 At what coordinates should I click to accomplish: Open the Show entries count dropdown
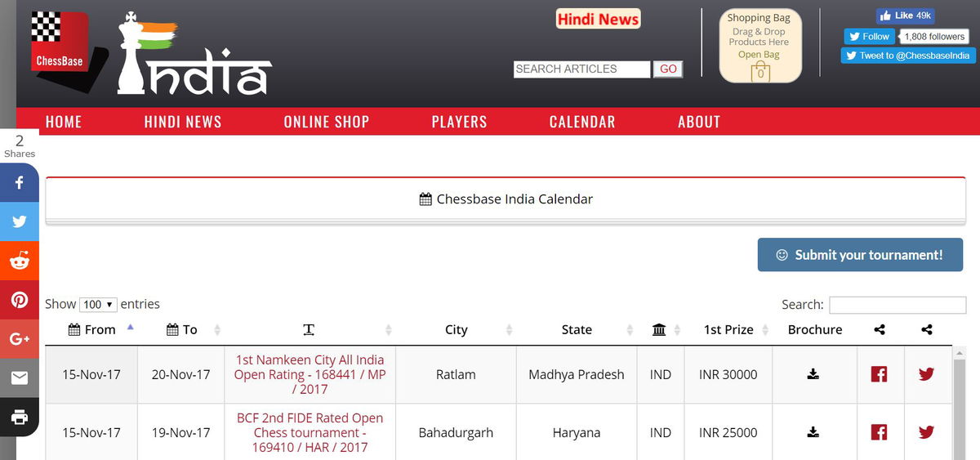pos(98,305)
